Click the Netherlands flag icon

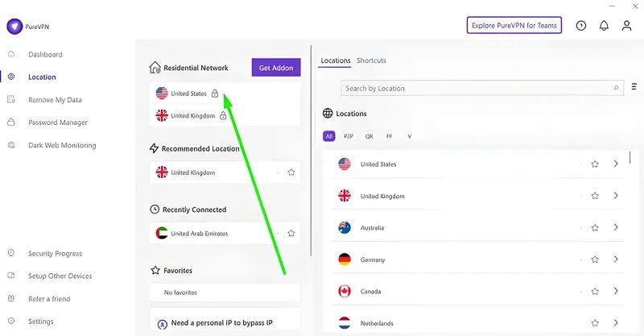(345, 323)
